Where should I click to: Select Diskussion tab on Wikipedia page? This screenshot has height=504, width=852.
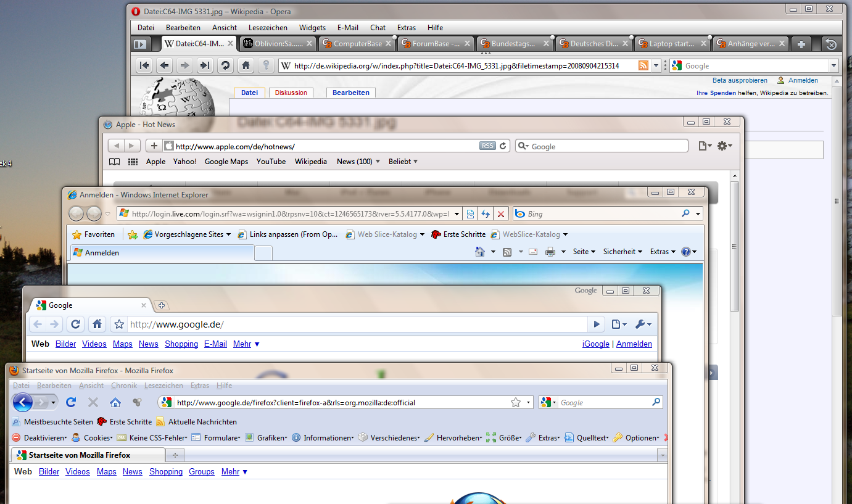pyautogui.click(x=291, y=93)
